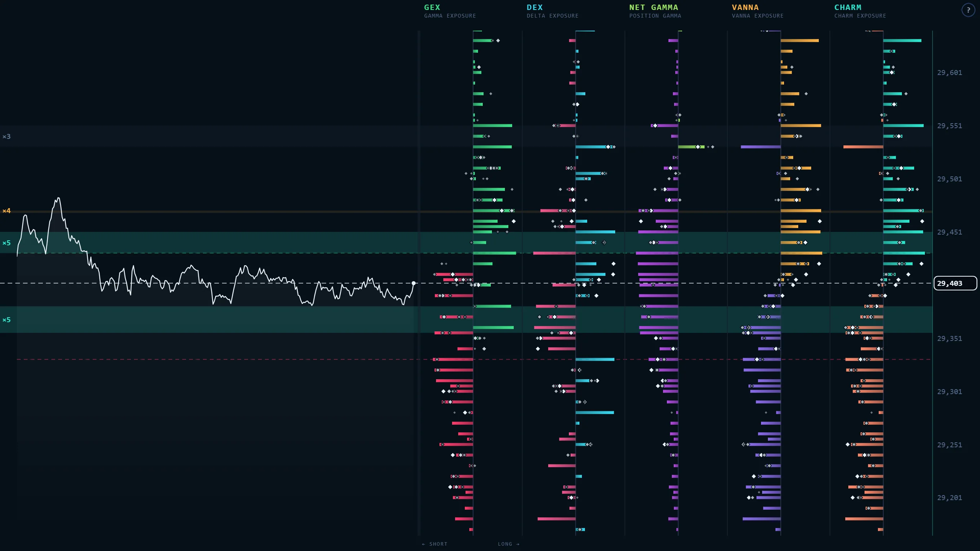The height and width of the screenshot is (551, 980).
Task: Click the 29,201 price axis label
Action: [949, 498]
